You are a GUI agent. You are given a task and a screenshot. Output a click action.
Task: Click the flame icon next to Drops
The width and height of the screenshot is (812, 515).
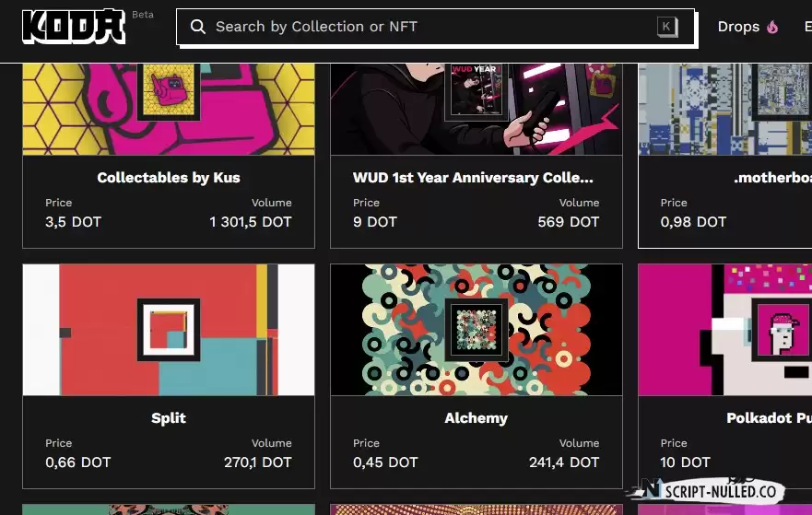pyautogui.click(x=772, y=27)
